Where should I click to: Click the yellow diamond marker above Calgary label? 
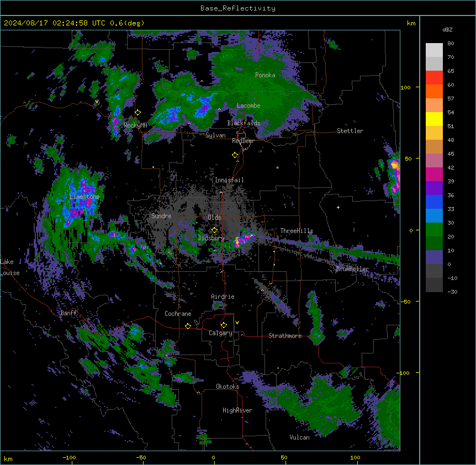224,325
